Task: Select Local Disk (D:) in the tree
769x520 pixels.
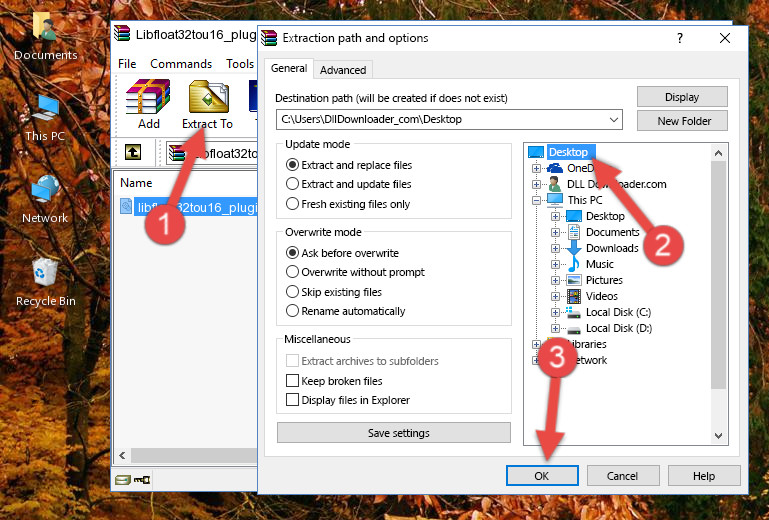Action: click(x=618, y=328)
